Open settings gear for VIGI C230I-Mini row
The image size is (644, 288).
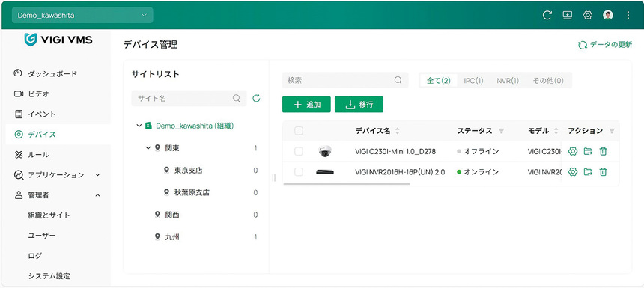tap(573, 151)
